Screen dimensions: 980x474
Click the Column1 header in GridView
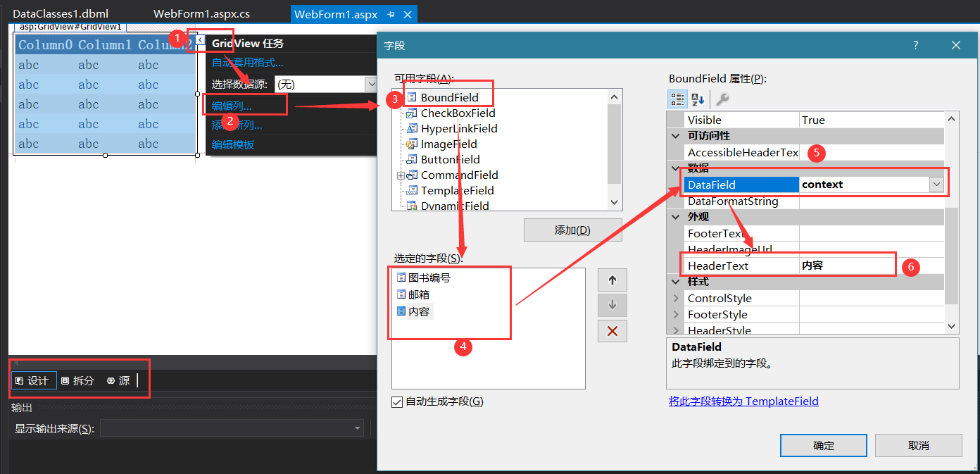(x=105, y=45)
